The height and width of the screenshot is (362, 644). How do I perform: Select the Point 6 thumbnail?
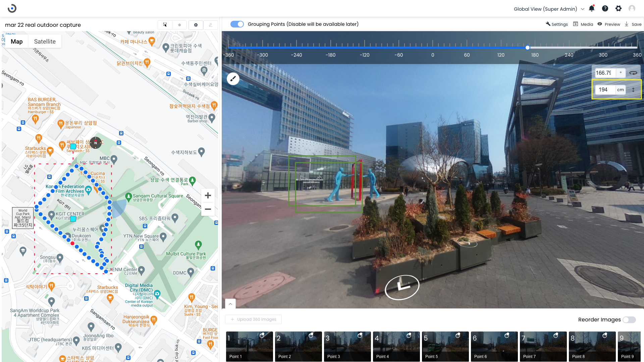(x=494, y=347)
